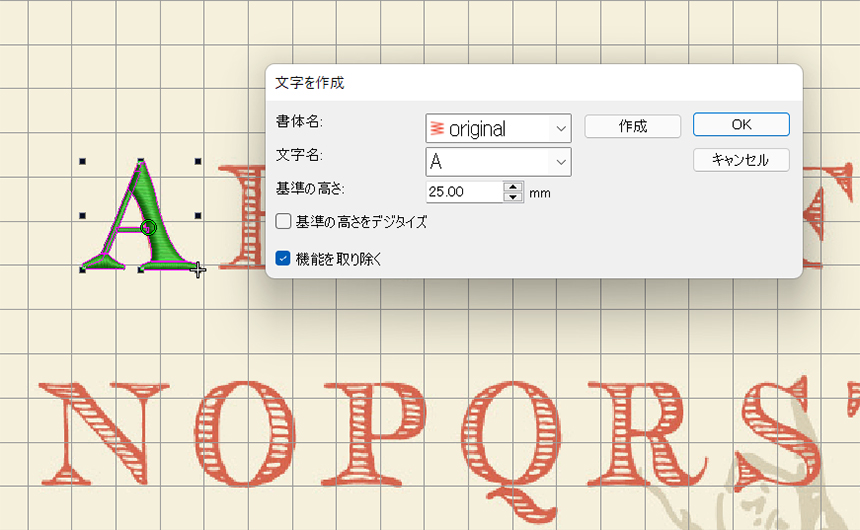The image size is (860, 530).
Task: Decrease 基準の高さ with the down arrow
Action: (x=513, y=197)
